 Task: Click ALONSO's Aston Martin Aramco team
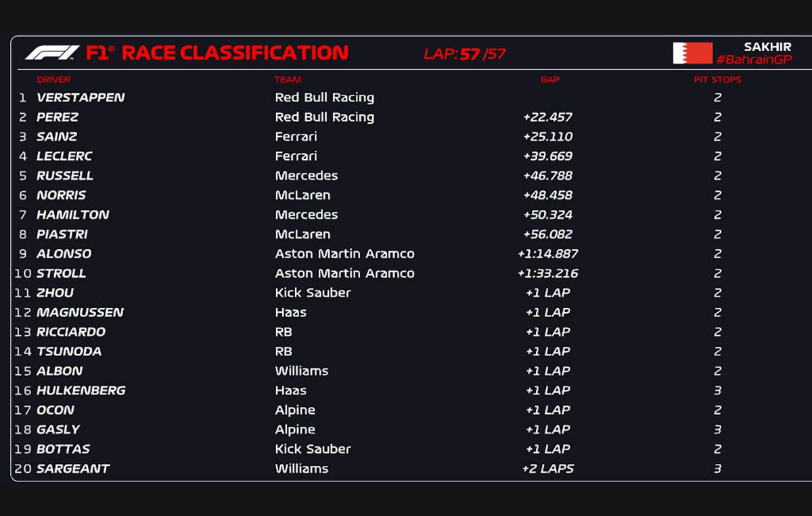pos(344,254)
